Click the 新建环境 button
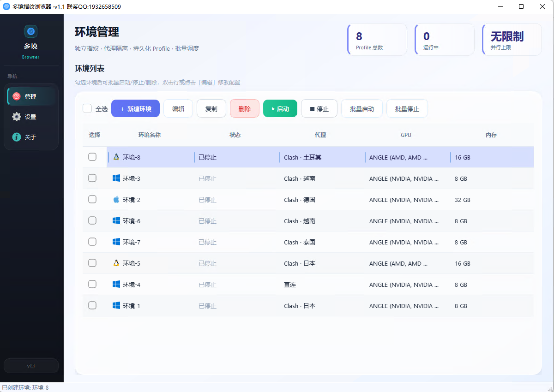Image resolution: width=554 pixels, height=392 pixels. (135, 108)
